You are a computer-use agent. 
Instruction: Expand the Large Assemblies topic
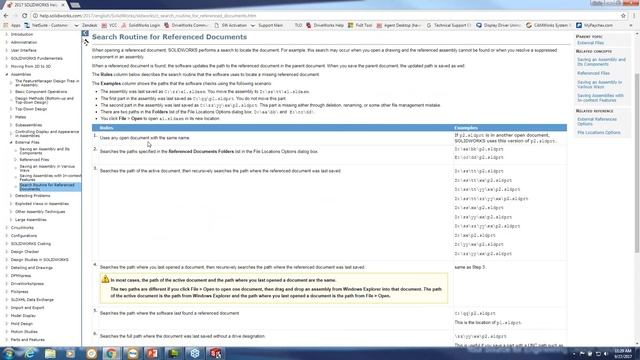(11, 220)
